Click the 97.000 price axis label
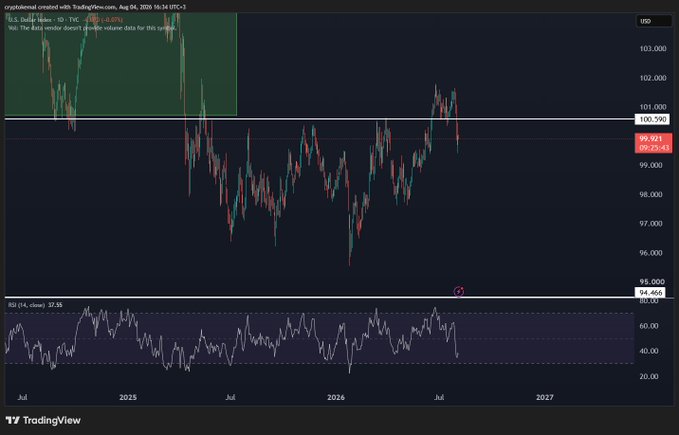The image size is (679, 435). click(x=653, y=224)
